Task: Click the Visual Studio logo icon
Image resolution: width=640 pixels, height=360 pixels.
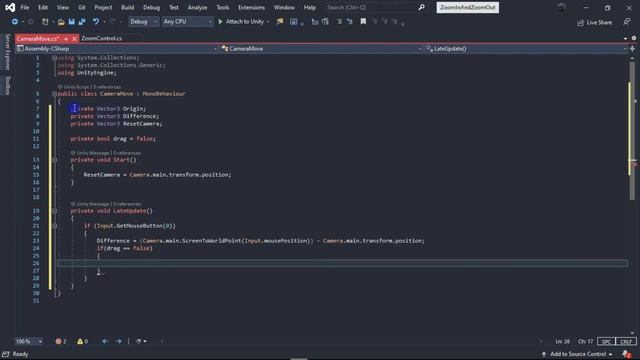Action: point(10,7)
